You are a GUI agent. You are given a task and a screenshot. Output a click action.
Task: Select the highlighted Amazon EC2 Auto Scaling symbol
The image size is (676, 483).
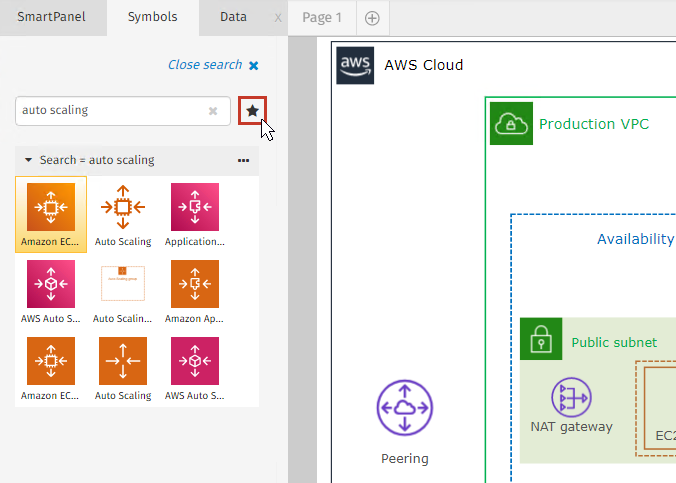pos(51,207)
